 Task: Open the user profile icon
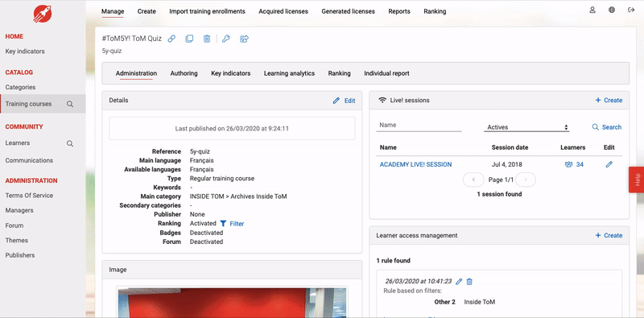coord(592,10)
